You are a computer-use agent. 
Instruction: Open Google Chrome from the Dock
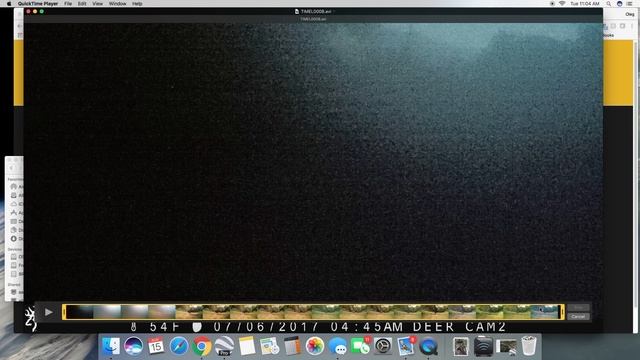[x=202, y=346]
